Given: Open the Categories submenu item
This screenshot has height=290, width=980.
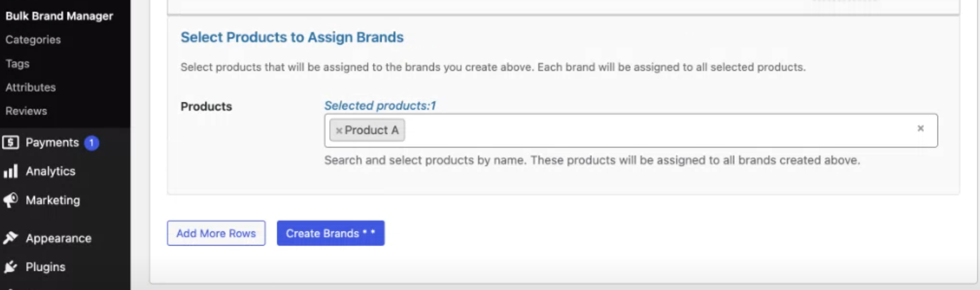Looking at the screenshot, I should coord(33,40).
